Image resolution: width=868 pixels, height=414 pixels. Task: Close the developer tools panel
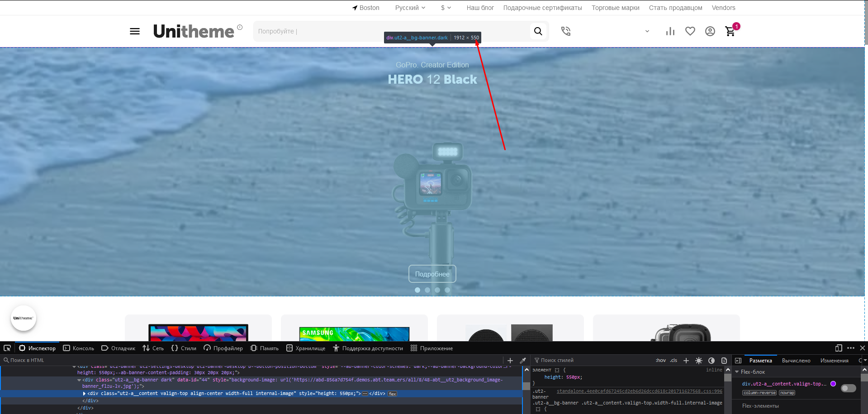[863, 348]
